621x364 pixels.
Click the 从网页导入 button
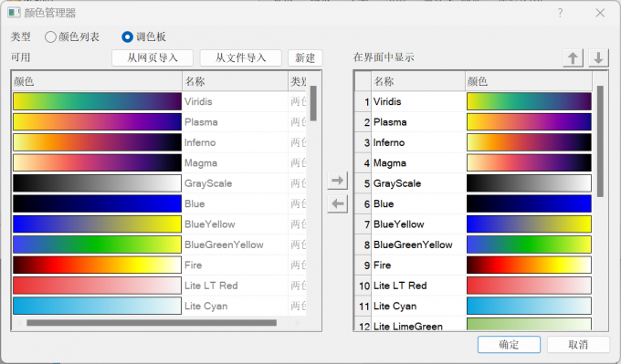point(153,57)
